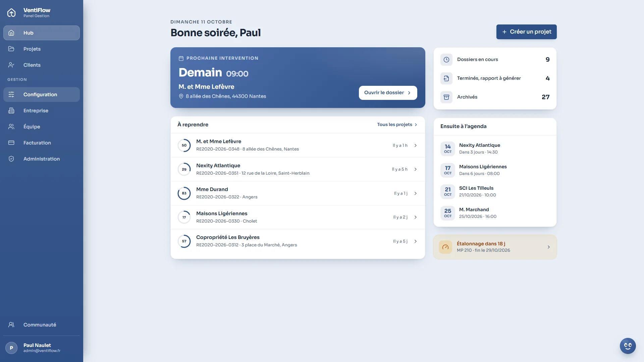This screenshot has width=644, height=362.
Task: Click RE2020-2026-0322 · Angers reference text
Action: point(227,197)
